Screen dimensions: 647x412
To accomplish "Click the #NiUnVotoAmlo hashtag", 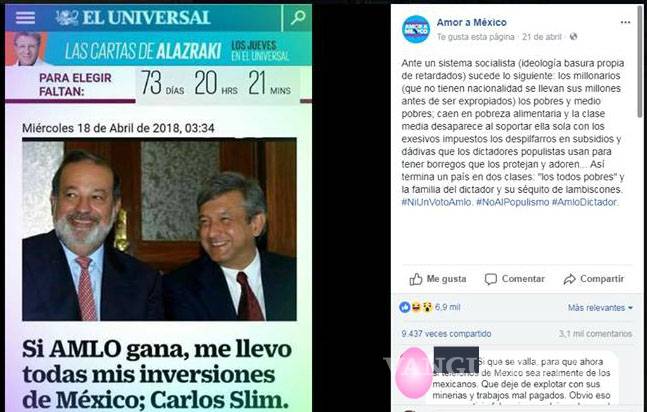I will (436, 202).
